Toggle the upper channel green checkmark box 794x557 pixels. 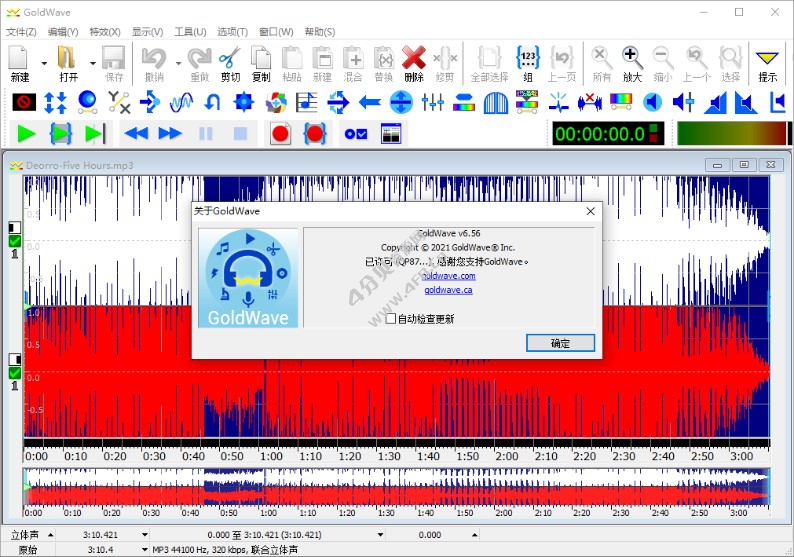pos(15,241)
